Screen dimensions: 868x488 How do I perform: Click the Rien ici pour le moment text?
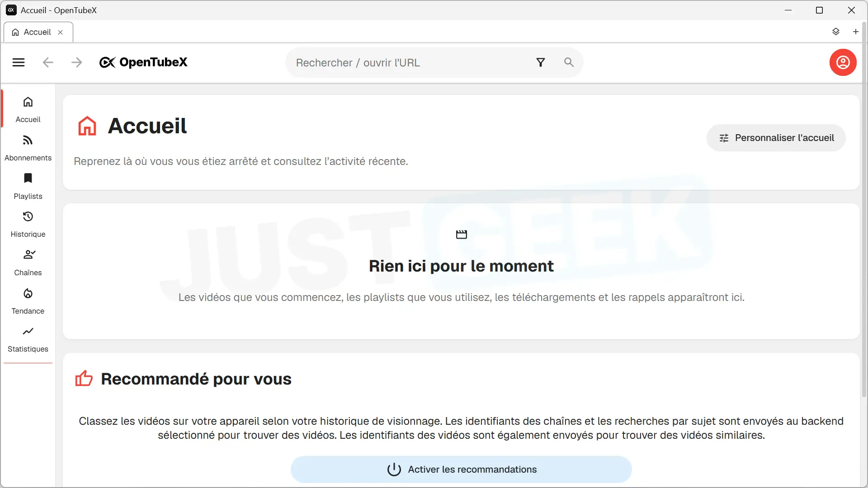tap(461, 266)
